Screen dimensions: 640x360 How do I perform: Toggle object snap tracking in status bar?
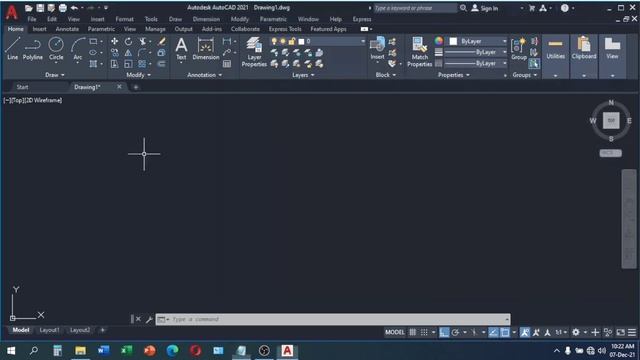click(493, 332)
